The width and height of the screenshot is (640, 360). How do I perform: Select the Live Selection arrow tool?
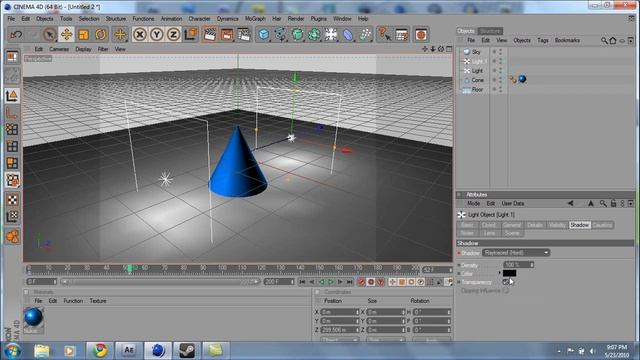[50, 35]
